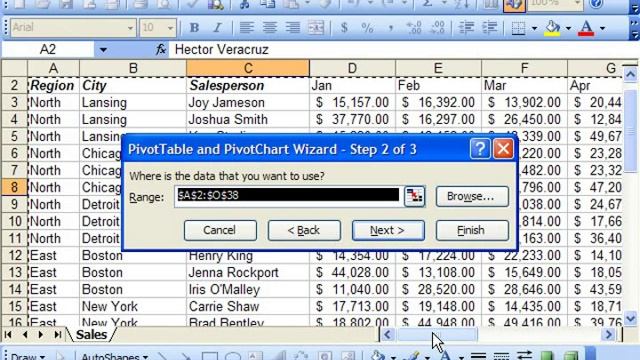The width and height of the screenshot is (640, 360).
Task: Open the wizard's question mark help
Action: point(480,149)
